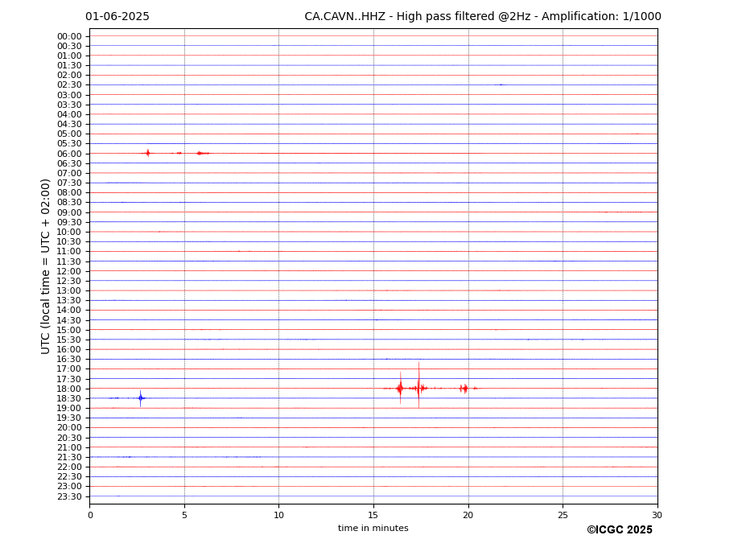Click the 21:30 time row label
746x560 pixels.
pos(69,457)
